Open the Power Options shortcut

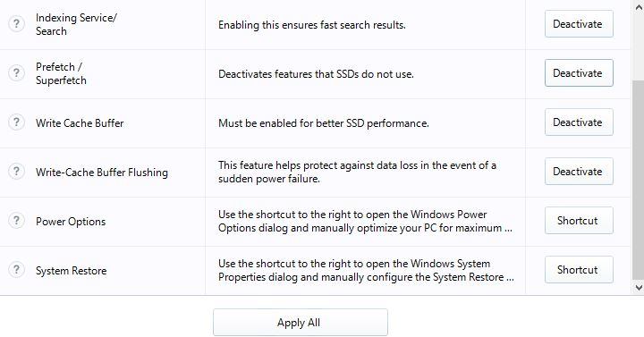[x=579, y=221]
